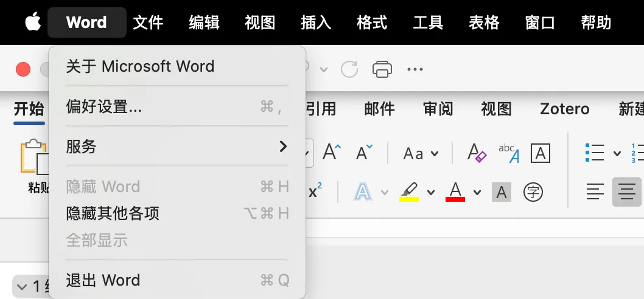Click the character border boxed A icon
Screen dimensions: 644x299
pos(541,153)
